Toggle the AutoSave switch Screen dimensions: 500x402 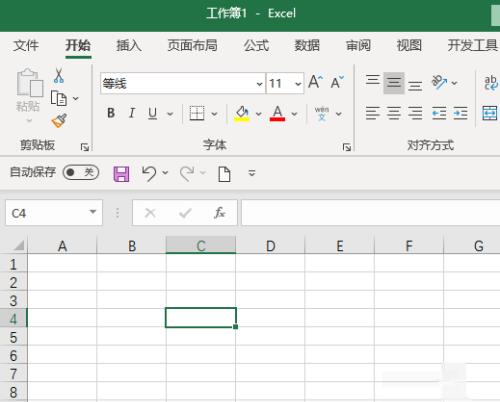pos(81,172)
